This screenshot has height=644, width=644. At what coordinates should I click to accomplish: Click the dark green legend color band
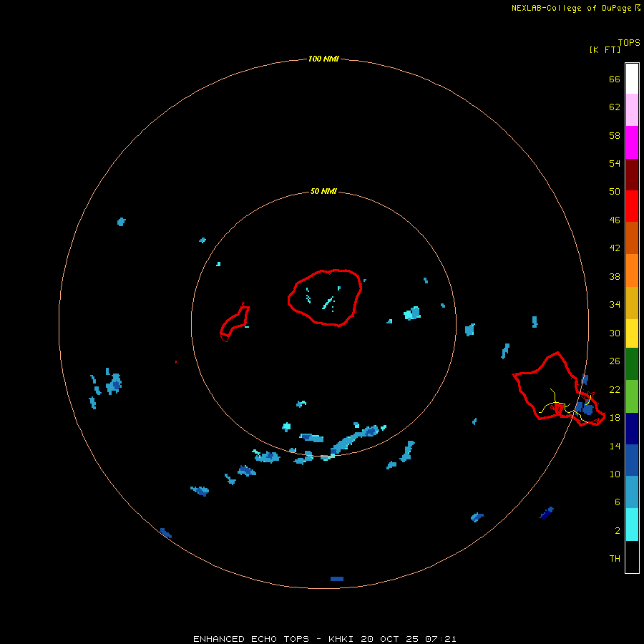(x=632, y=364)
